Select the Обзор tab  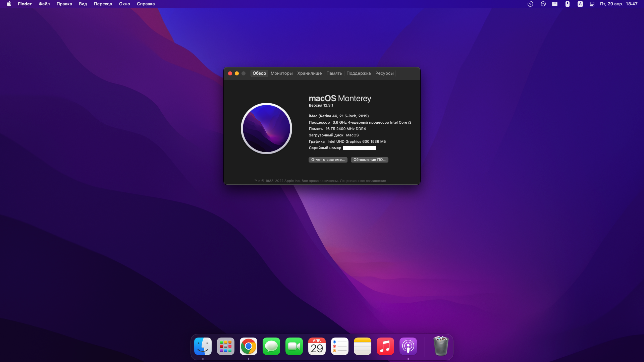[x=259, y=73]
